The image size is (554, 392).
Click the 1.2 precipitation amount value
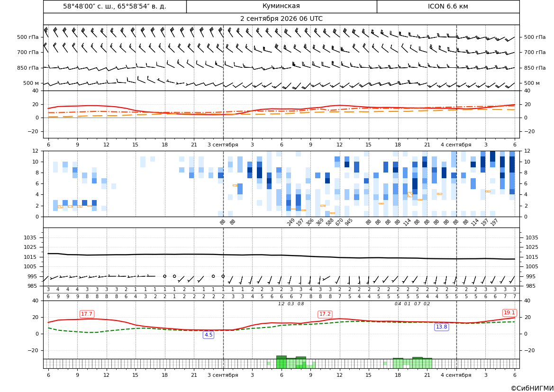point(281,304)
